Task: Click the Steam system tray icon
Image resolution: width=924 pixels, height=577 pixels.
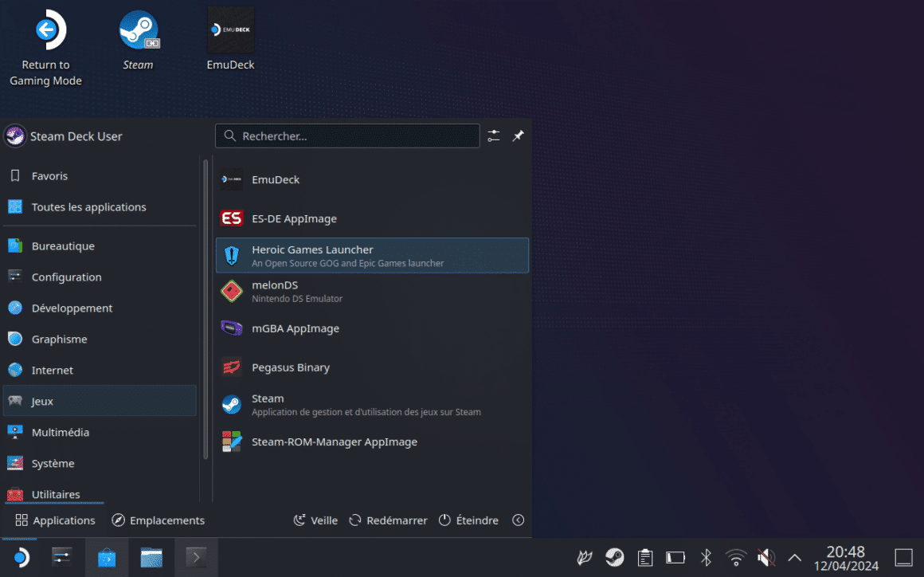Action: click(615, 558)
